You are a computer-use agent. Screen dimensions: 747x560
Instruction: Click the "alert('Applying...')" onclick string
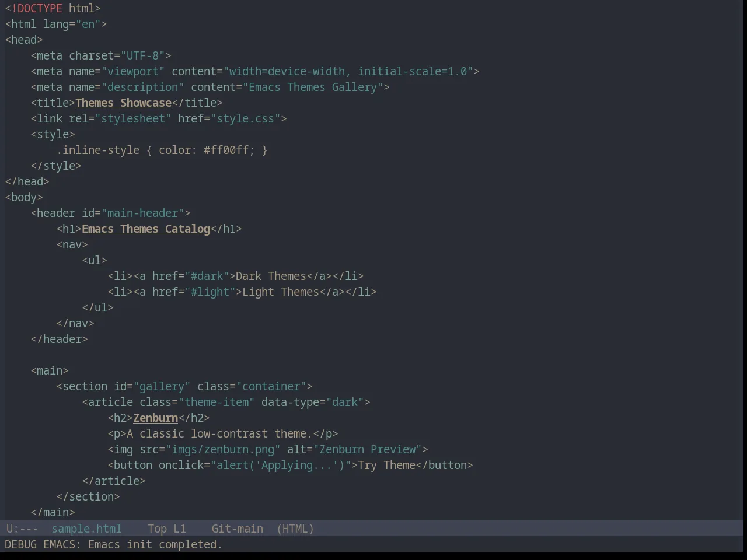pos(281,465)
